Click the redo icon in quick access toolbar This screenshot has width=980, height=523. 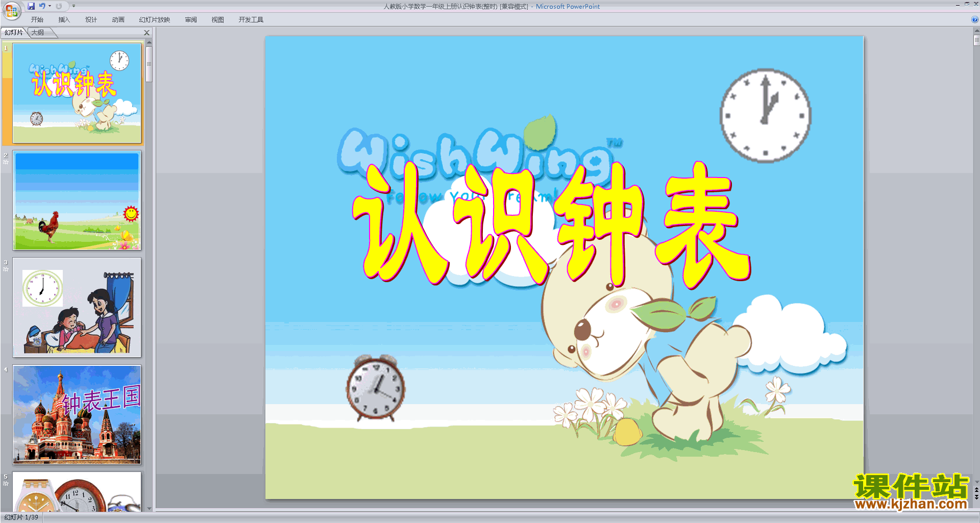[x=59, y=6]
